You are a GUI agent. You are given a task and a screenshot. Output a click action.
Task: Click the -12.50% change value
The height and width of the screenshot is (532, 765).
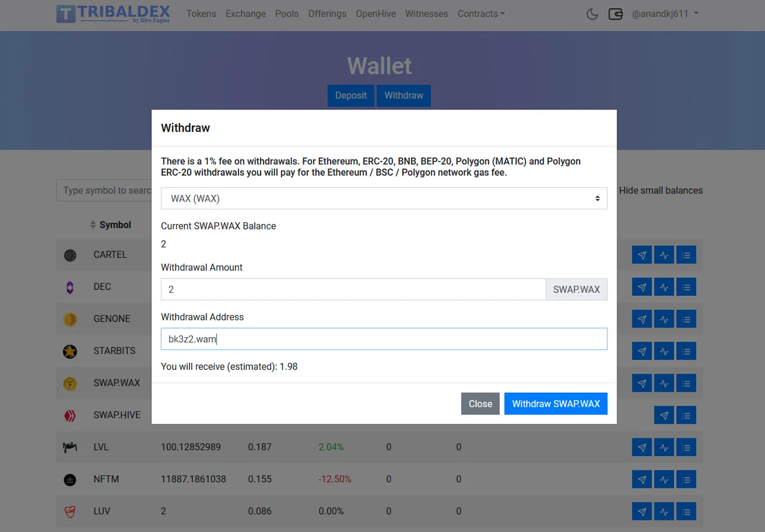[335, 479]
